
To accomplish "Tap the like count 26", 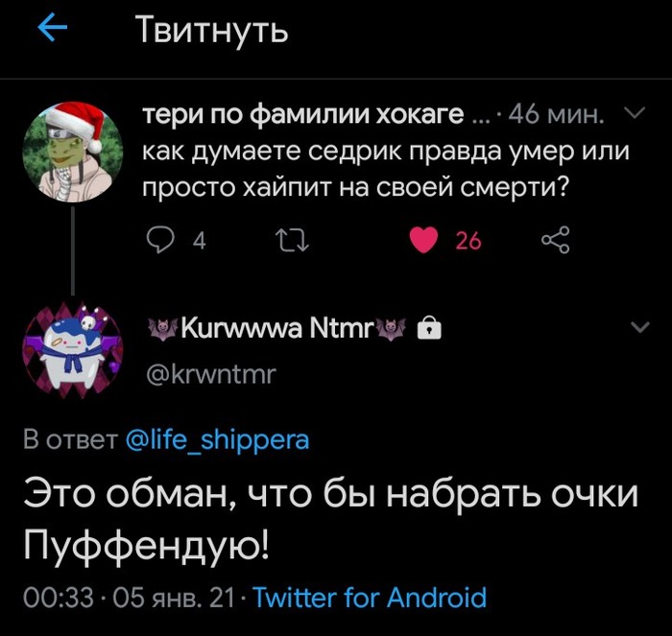I will coord(468,241).
